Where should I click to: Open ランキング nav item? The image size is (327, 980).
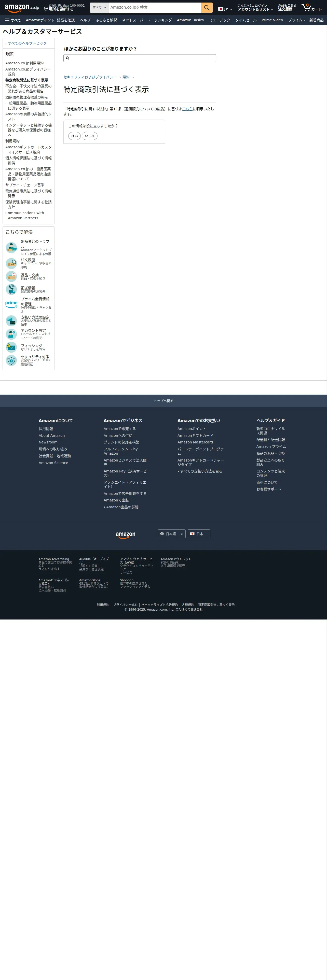(163, 20)
